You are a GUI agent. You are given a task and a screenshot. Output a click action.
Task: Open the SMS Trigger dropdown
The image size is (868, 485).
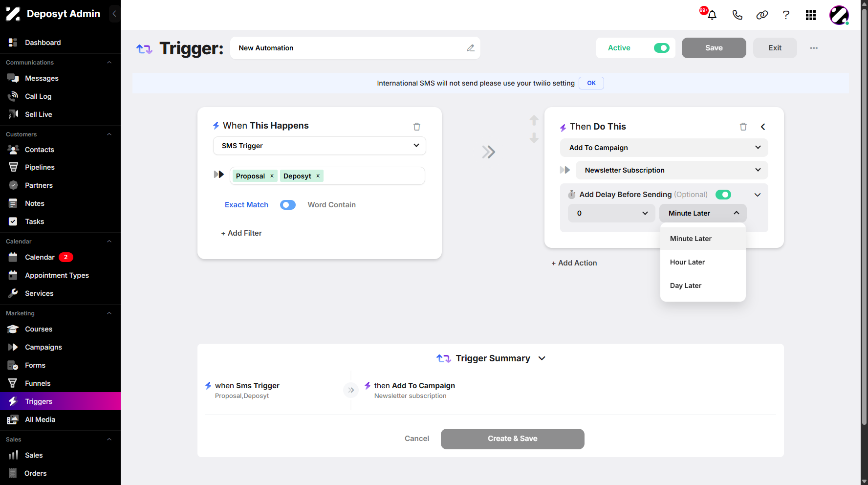coord(320,146)
